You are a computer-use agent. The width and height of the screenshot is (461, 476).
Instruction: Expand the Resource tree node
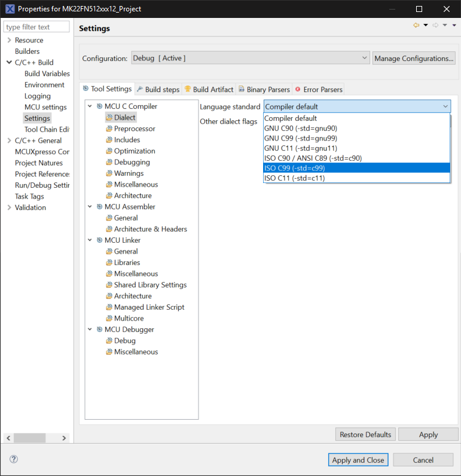click(9, 40)
